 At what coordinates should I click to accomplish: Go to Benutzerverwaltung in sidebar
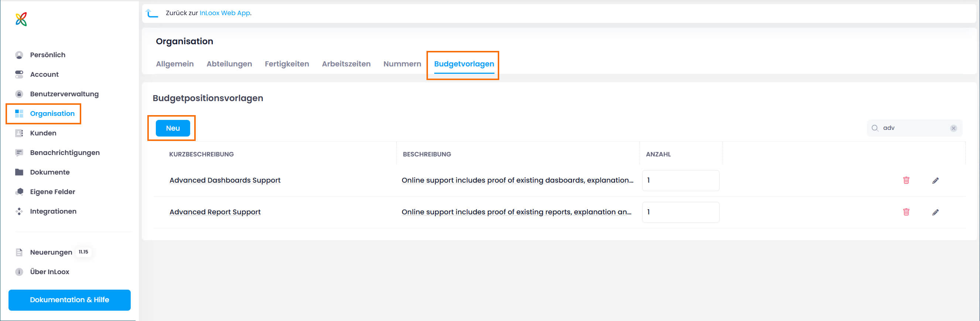pyautogui.click(x=64, y=94)
